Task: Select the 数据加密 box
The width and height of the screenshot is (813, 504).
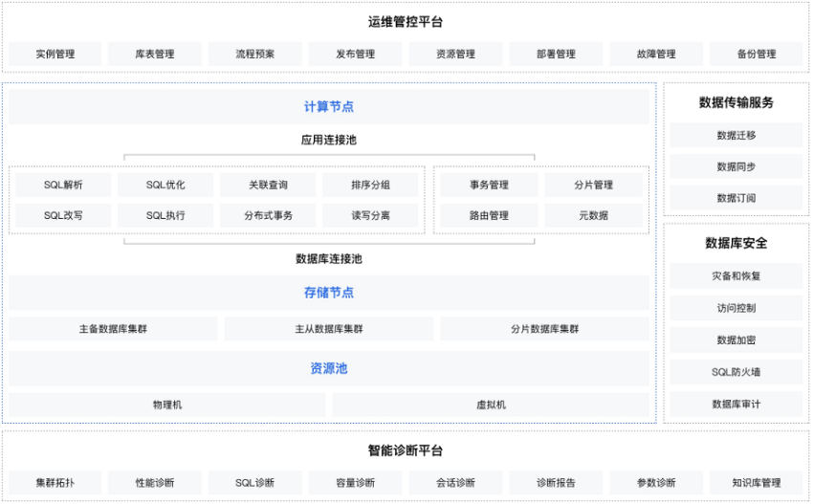Action: (736, 340)
